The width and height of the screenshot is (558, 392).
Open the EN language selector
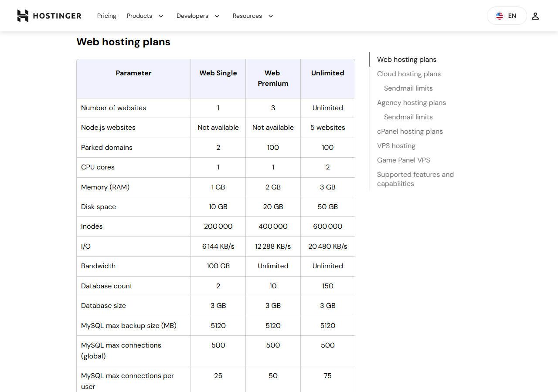(x=507, y=16)
